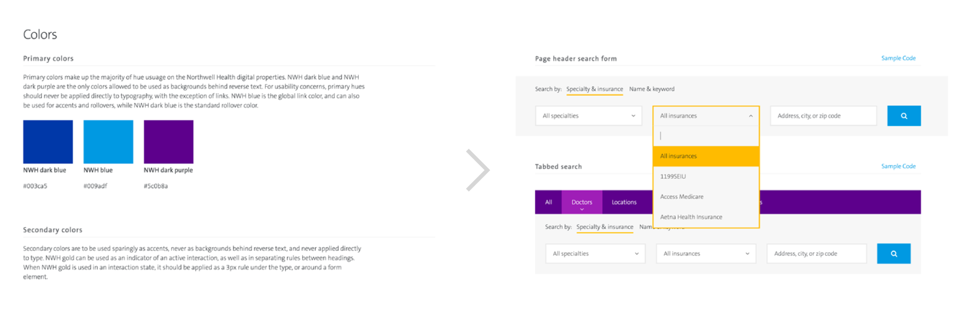Click the hex value #003ca5

35,186
